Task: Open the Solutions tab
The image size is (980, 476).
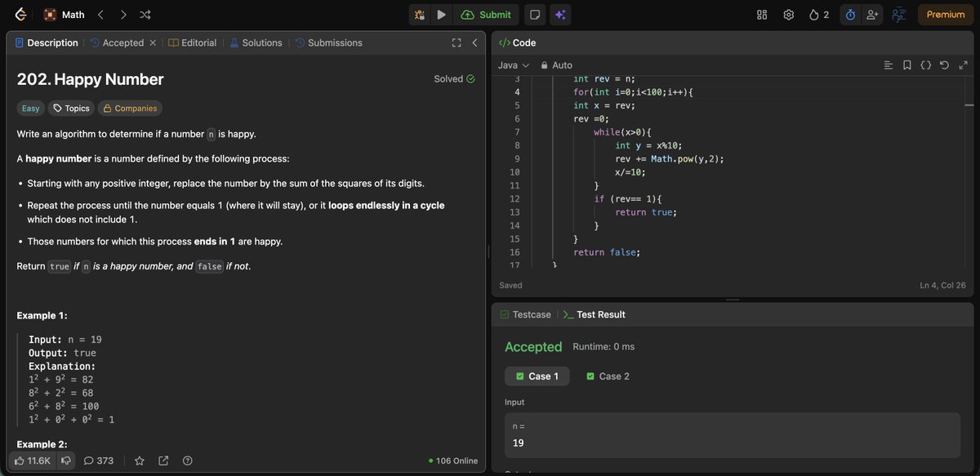Action: coord(256,42)
